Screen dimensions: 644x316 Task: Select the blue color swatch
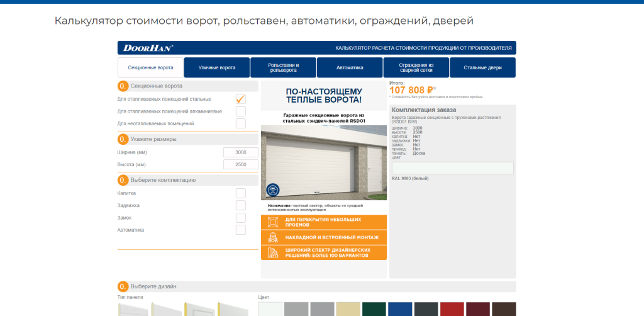pos(400,309)
